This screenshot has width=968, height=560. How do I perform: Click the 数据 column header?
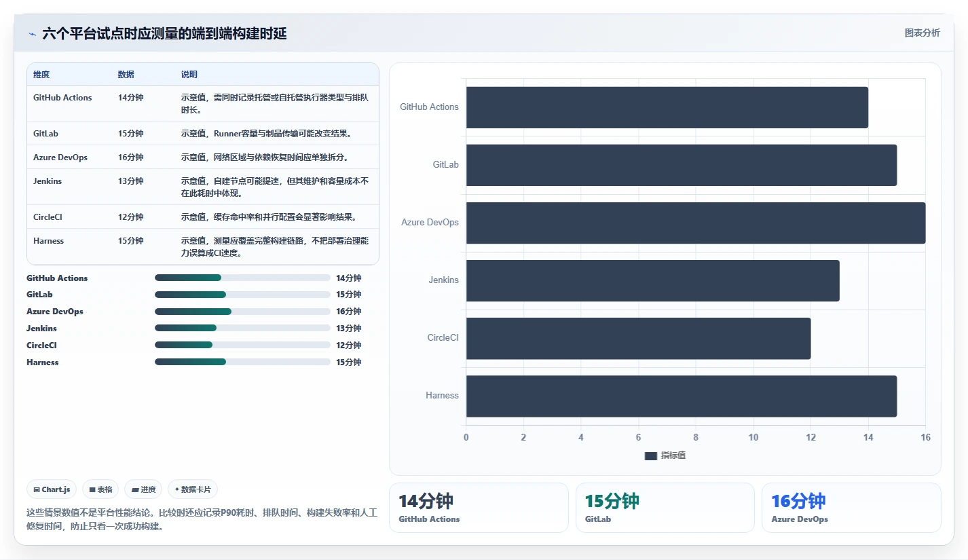coord(126,75)
